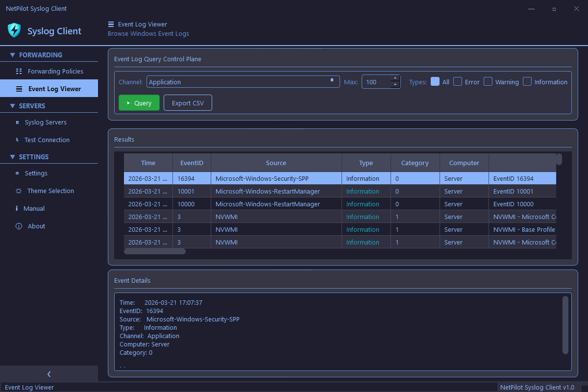Open the Channel dropdown list

coord(333,81)
